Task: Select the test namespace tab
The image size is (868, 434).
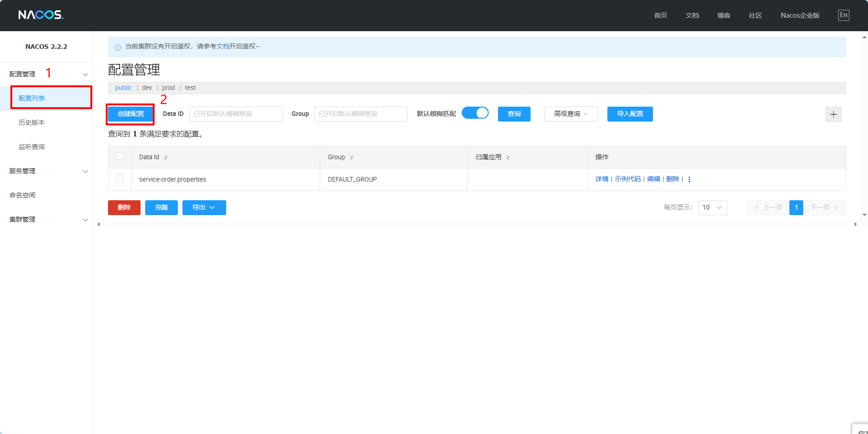Action: pos(190,88)
